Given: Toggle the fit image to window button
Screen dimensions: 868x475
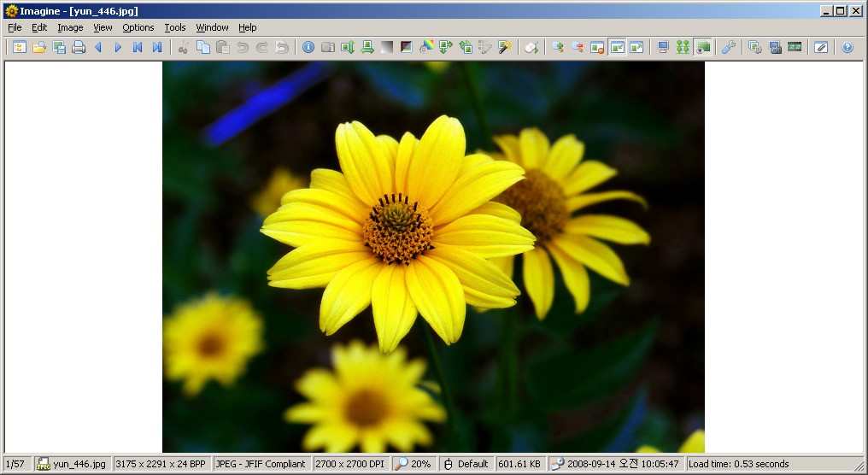Looking at the screenshot, I should [617, 48].
